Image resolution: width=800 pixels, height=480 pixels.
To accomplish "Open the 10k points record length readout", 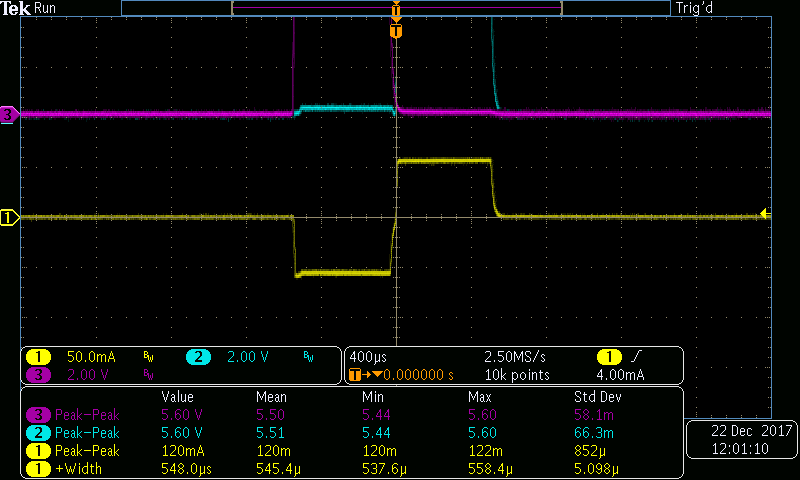I will coord(509,375).
